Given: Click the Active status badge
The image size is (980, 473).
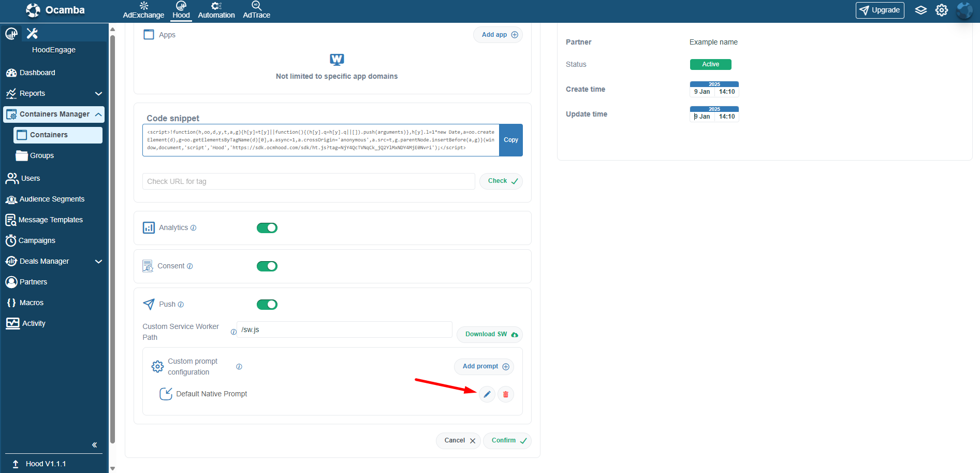Looking at the screenshot, I should point(711,64).
